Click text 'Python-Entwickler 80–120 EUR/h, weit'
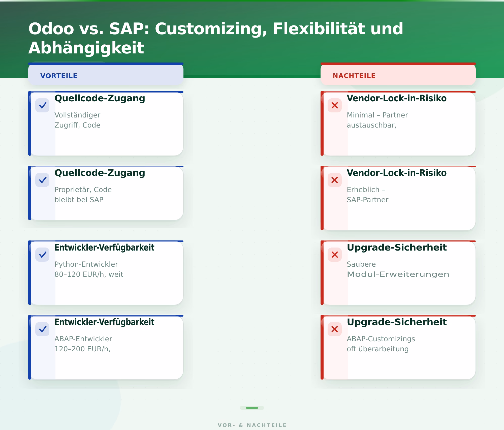 coord(89,269)
